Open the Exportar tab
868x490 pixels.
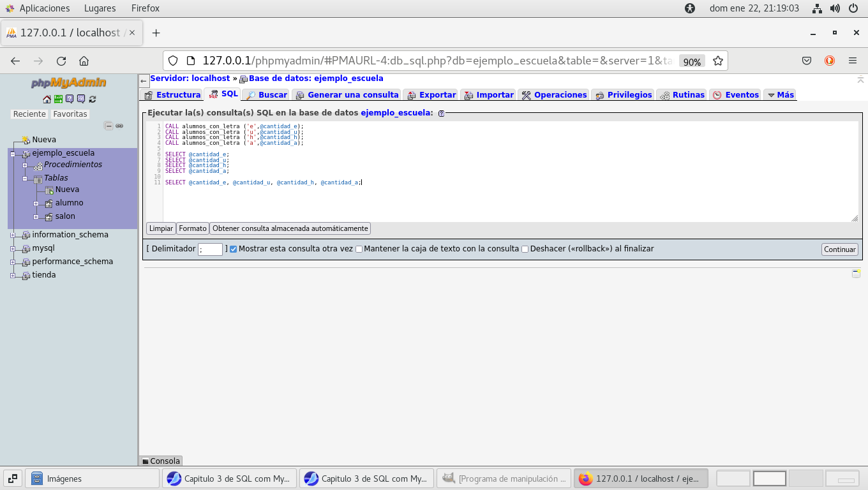coord(431,95)
